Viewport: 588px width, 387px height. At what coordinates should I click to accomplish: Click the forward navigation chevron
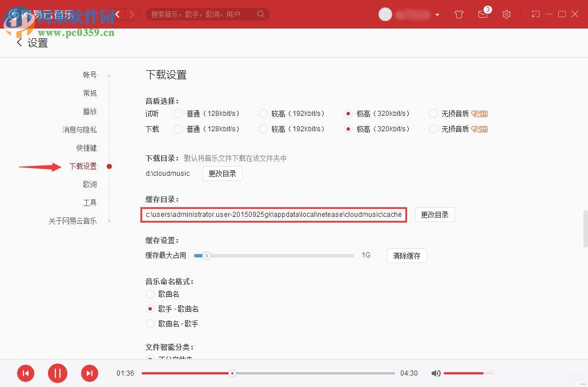pos(131,14)
